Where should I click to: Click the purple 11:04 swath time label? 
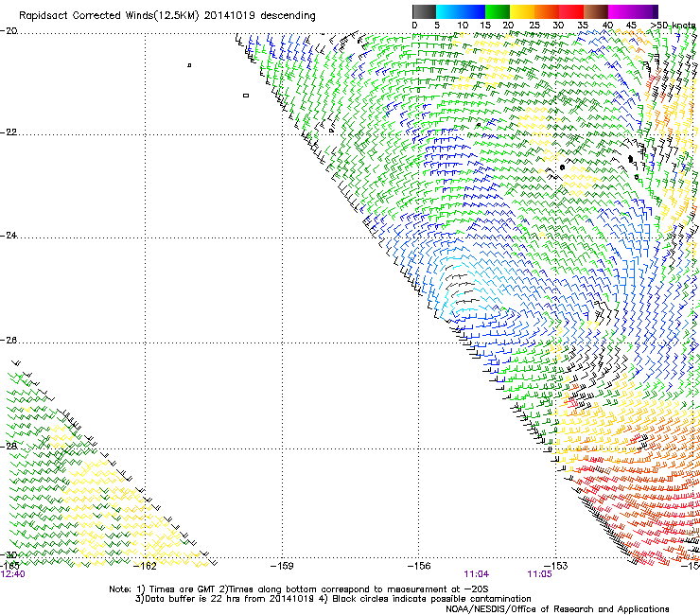(477, 574)
